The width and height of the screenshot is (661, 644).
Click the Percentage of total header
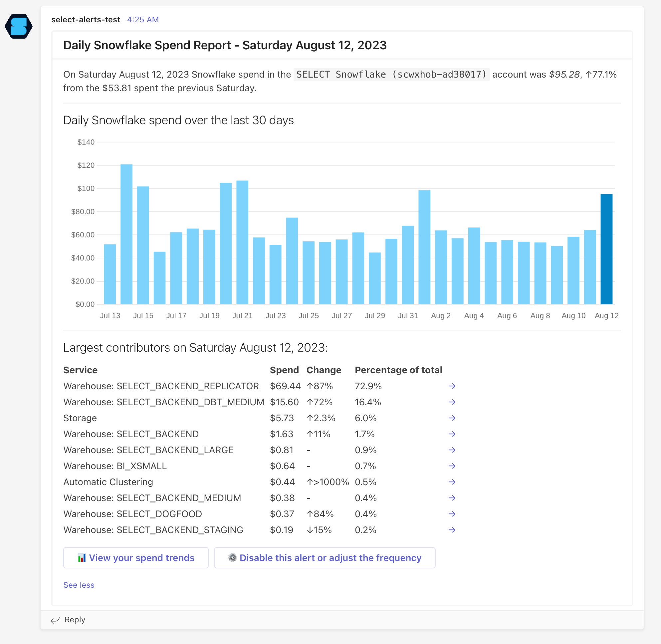point(398,370)
